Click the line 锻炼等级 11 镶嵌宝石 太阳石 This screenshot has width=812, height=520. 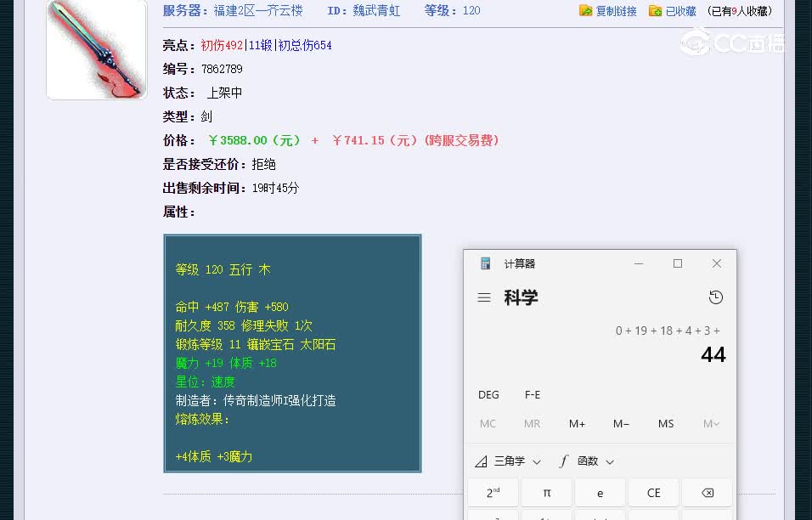256,344
